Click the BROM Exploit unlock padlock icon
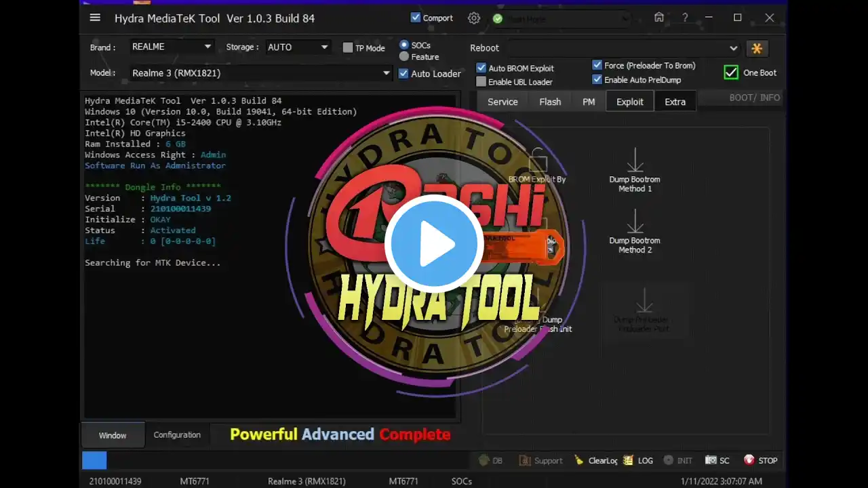 pos(538,160)
